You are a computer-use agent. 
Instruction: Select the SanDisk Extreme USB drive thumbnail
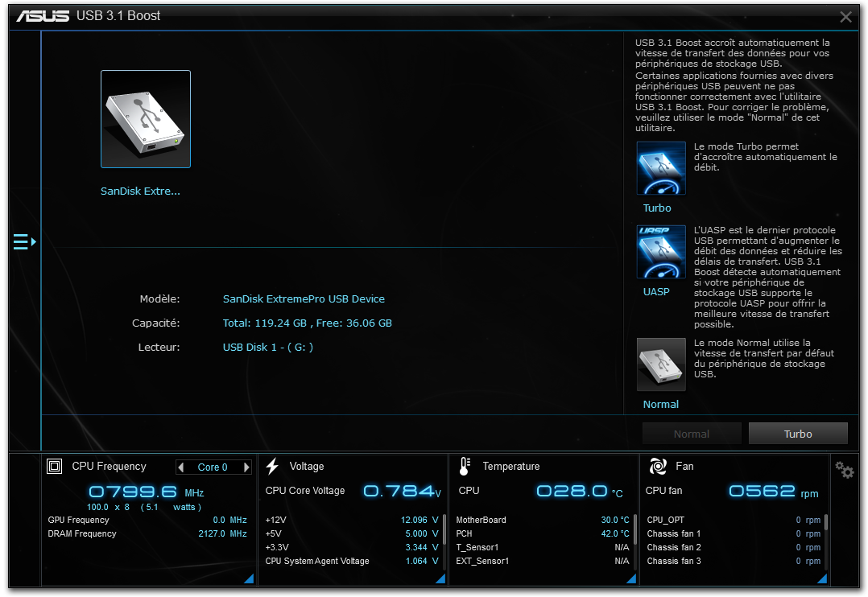click(146, 119)
